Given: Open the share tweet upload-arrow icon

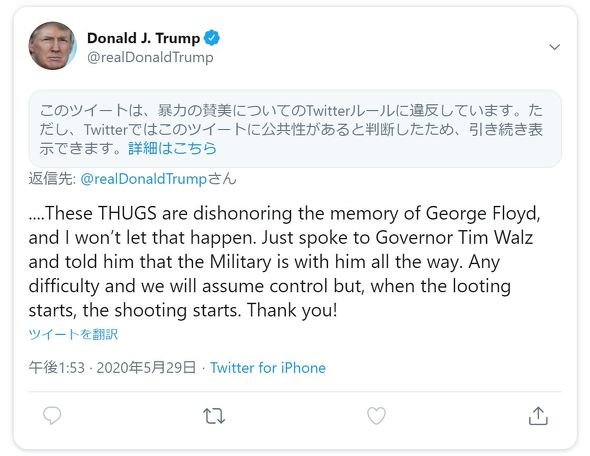Looking at the screenshot, I should click(x=538, y=416).
